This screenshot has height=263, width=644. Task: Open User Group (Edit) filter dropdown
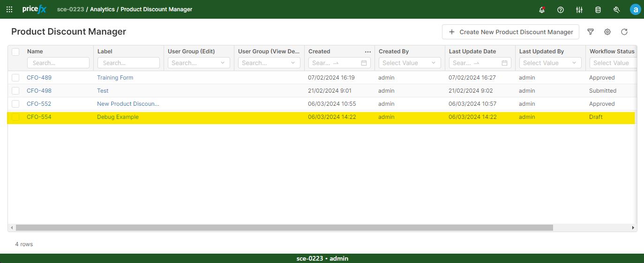click(199, 63)
